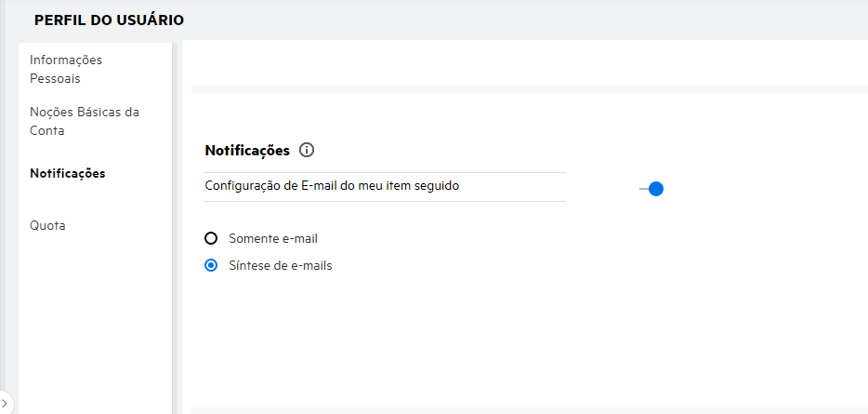Go to Noções Básicas da Conta
The image size is (868, 414).
click(x=85, y=121)
